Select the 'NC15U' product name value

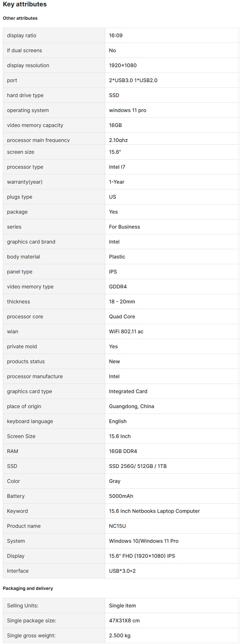click(117, 526)
